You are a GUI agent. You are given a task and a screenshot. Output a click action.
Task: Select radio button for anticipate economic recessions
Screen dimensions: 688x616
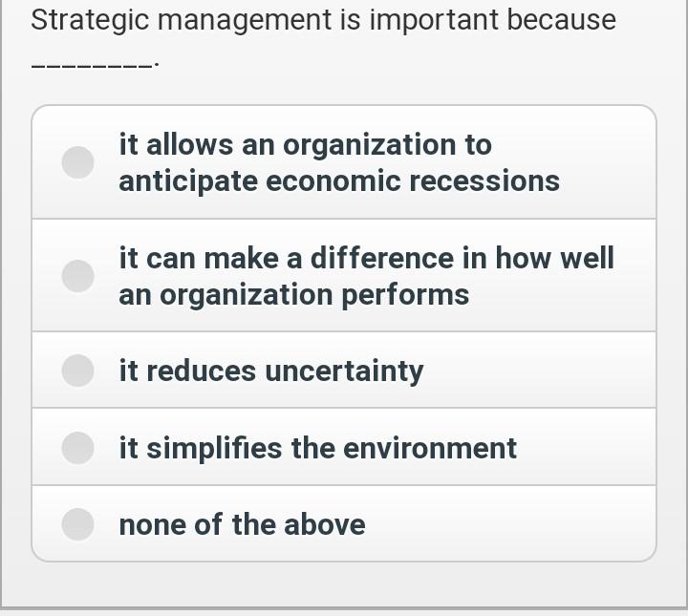point(78,162)
